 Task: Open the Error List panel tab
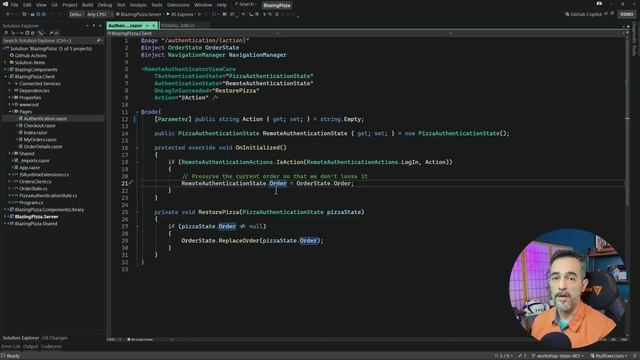click(11, 347)
